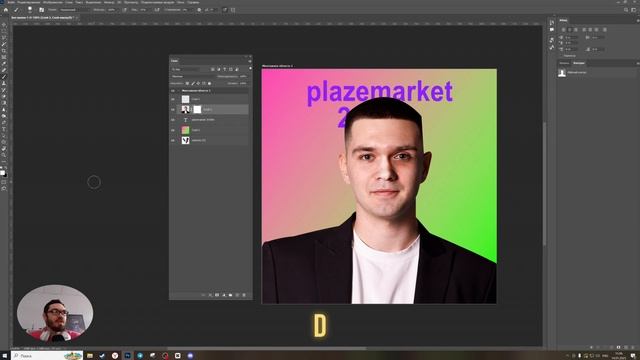Open the Окно menu
This screenshot has width=640, height=360.
coord(180,2)
